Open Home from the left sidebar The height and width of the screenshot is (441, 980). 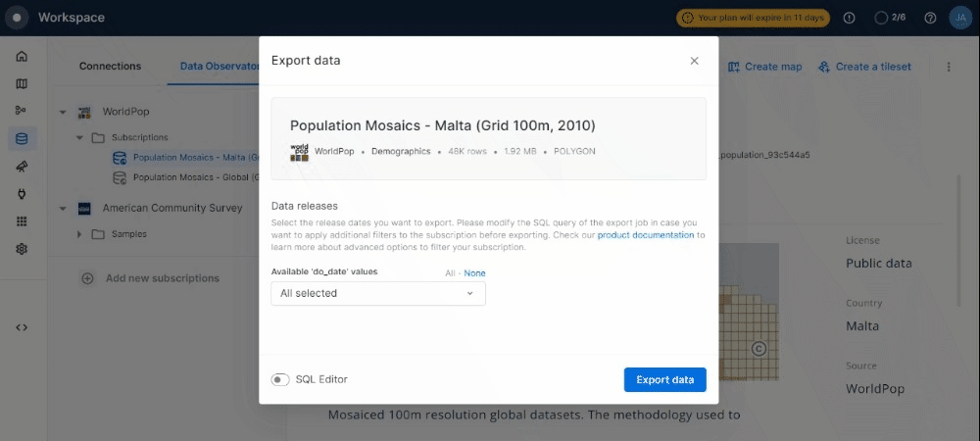22,56
